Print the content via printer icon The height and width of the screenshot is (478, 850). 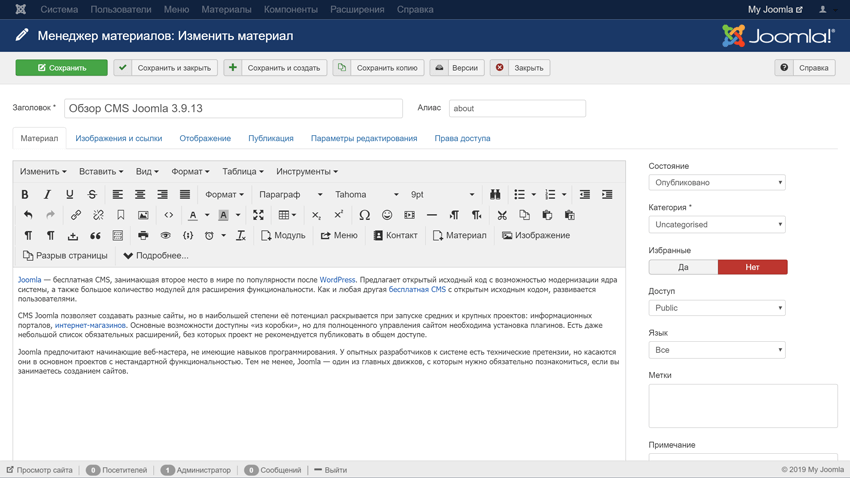click(x=143, y=235)
